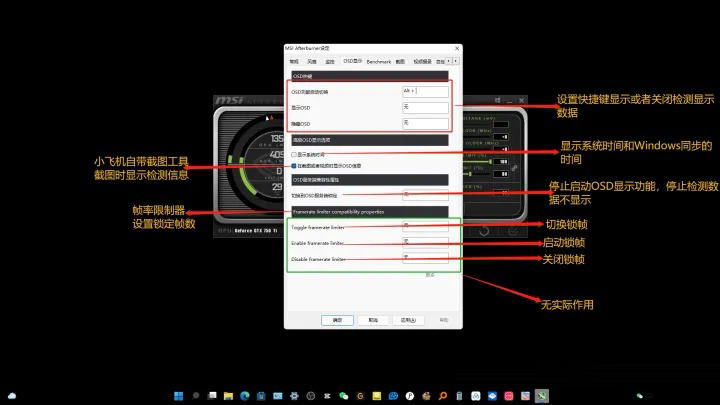Image resolution: width=720 pixels, height=405 pixels.
Task: Click the tab strip scroll-right arrow
Action: pos(456,61)
